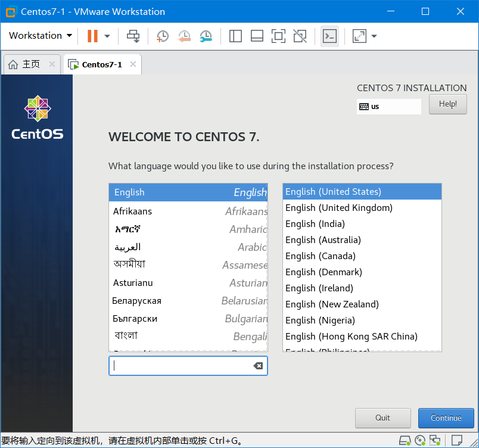
Task: Select the Centos7-1 virtual machine tab
Action: [x=101, y=64]
